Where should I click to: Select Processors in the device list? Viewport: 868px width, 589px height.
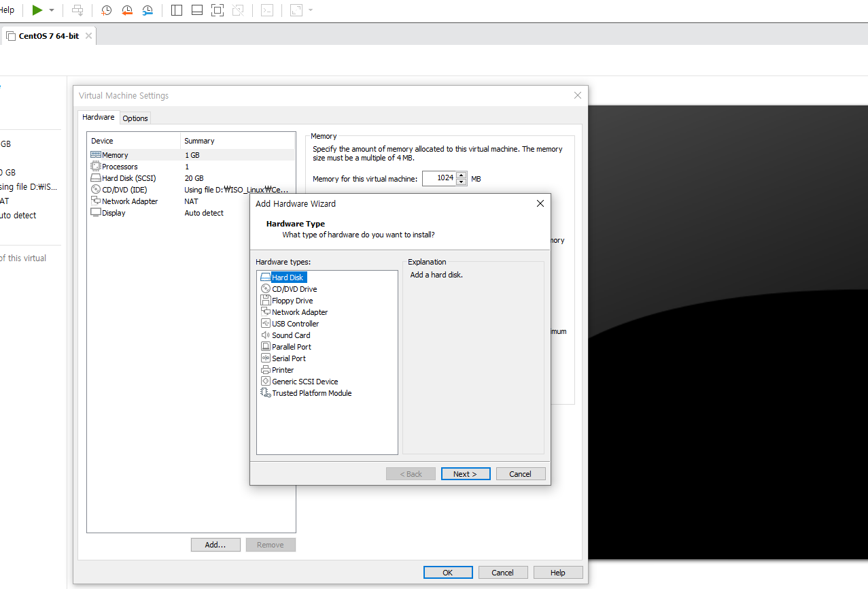click(192, 167)
